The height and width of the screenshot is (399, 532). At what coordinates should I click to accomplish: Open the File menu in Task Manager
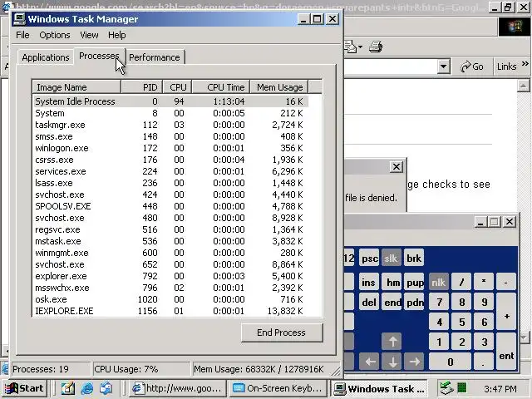tap(22, 35)
